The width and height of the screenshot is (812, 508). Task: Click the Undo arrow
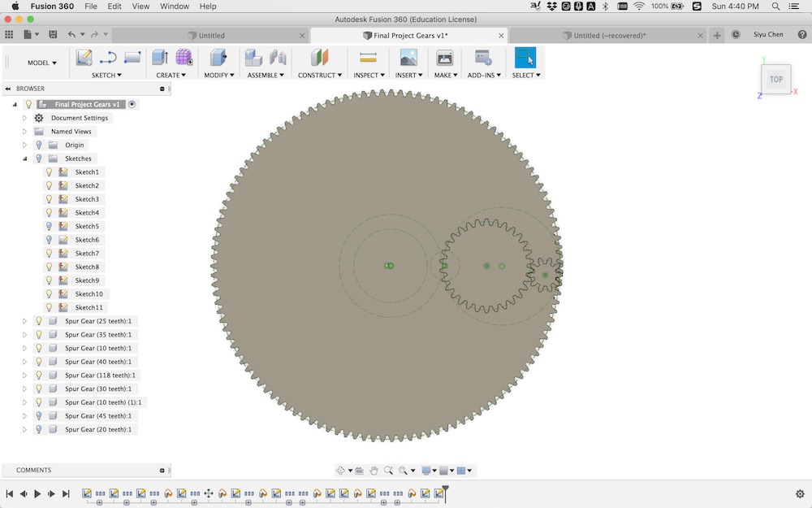(71, 35)
